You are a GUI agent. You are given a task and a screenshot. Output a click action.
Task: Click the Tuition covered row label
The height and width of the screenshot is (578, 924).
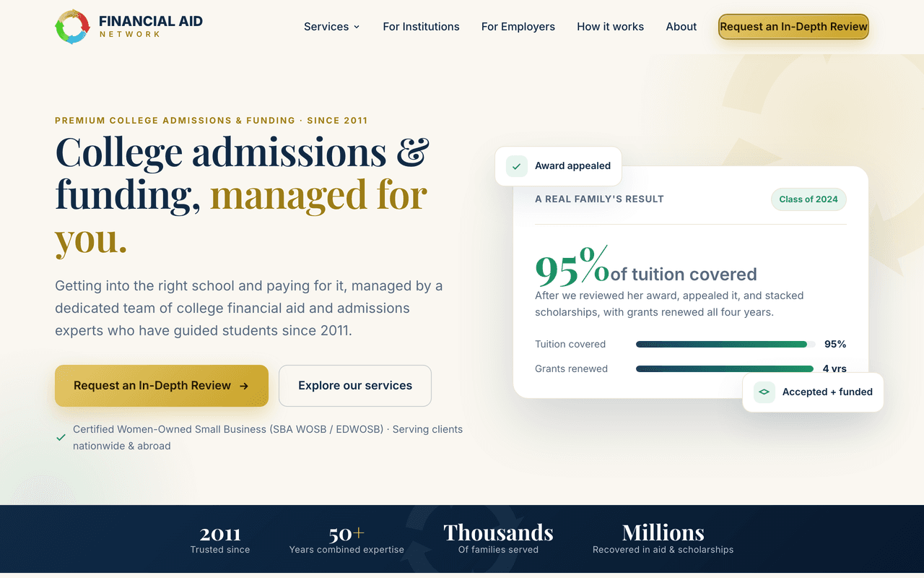570,345
